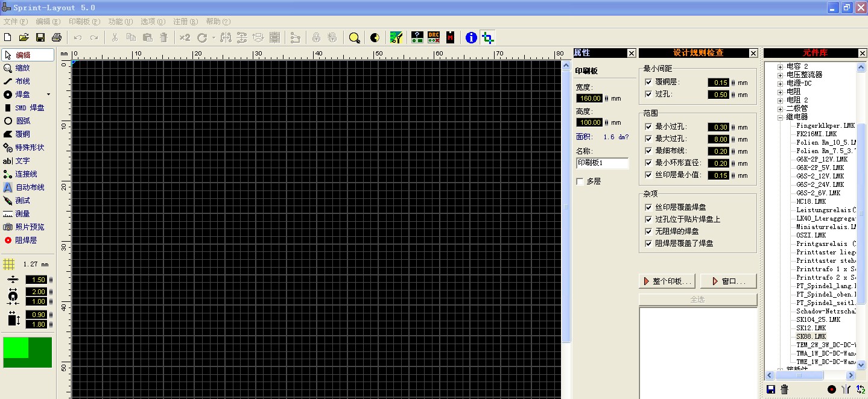Click the rotate icon in toolbar
The width and height of the screenshot is (868, 399).
[202, 37]
